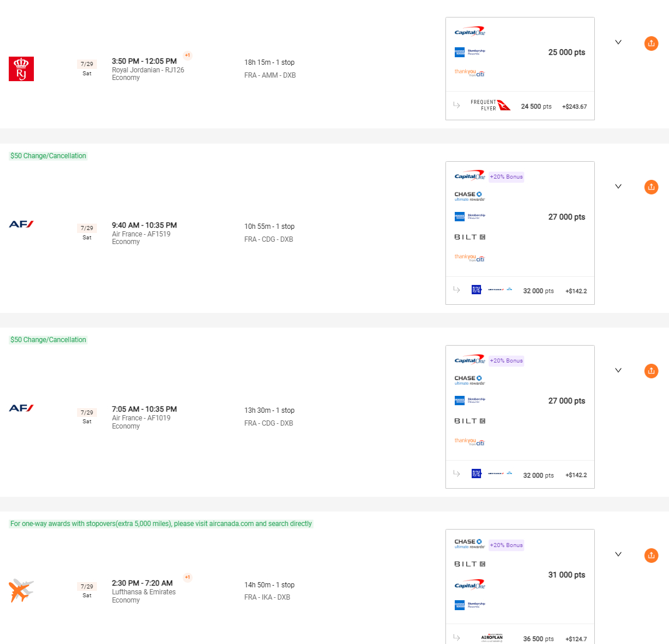The height and width of the screenshot is (644, 669).
Task: Click the +$124.7 fee on Aeroplan row
Action: click(x=576, y=639)
